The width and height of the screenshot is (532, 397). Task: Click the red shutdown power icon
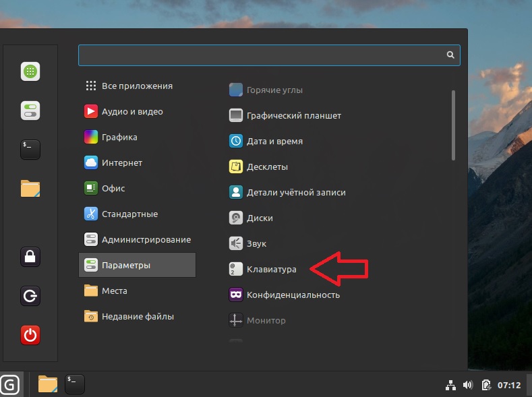point(30,335)
